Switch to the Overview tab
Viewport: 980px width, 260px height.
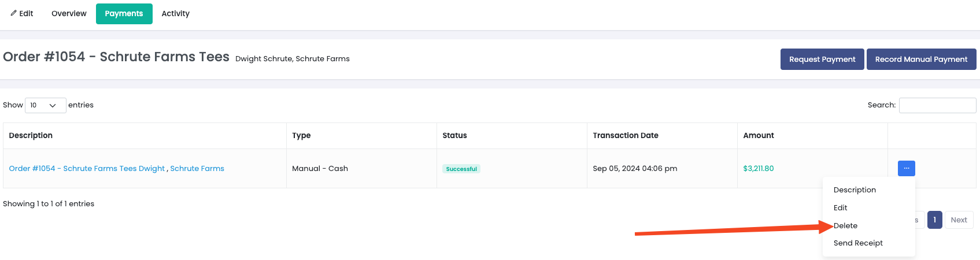click(x=69, y=13)
